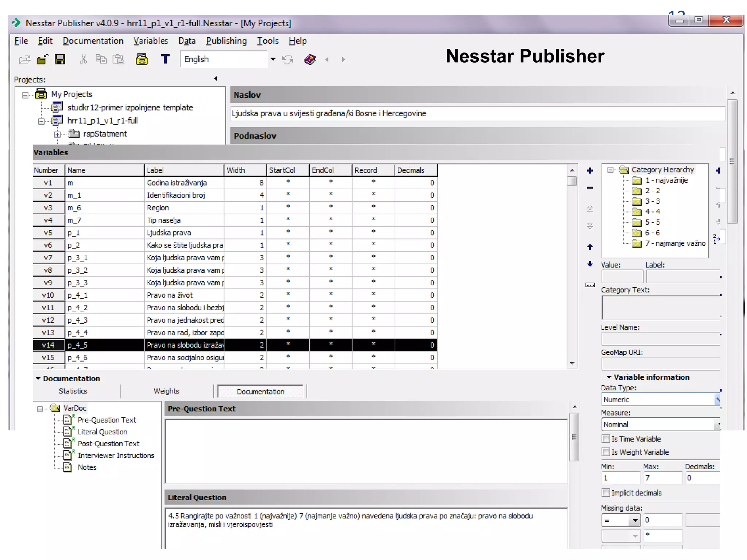This screenshot has width=747, height=560.
Task: Click the back navigation arrow
Action: (x=327, y=59)
